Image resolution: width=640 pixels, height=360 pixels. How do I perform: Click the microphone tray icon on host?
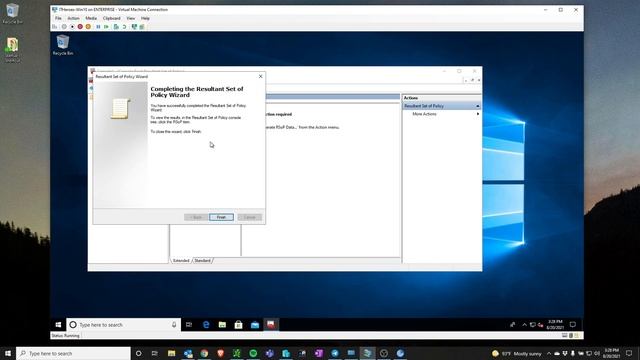click(x=573, y=353)
